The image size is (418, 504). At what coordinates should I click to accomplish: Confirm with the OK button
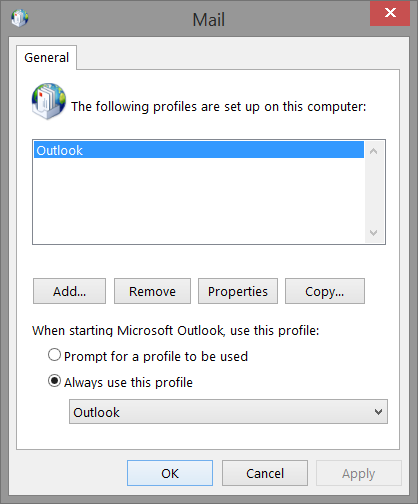pos(170,473)
